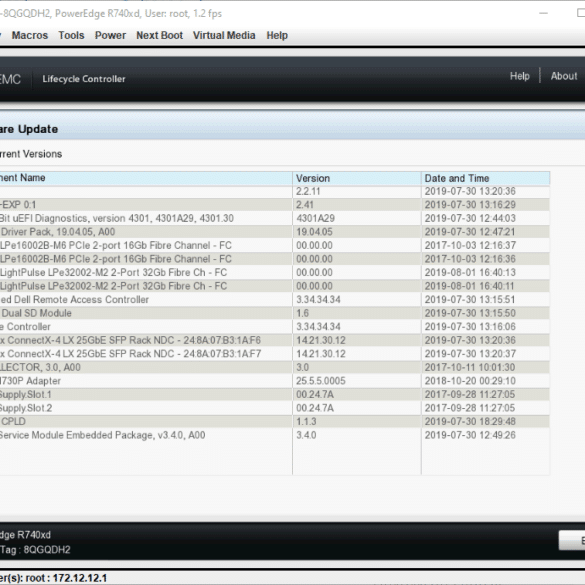The image size is (585, 585).
Task: Open the Help menu in viewer menu bar
Action: (x=277, y=35)
